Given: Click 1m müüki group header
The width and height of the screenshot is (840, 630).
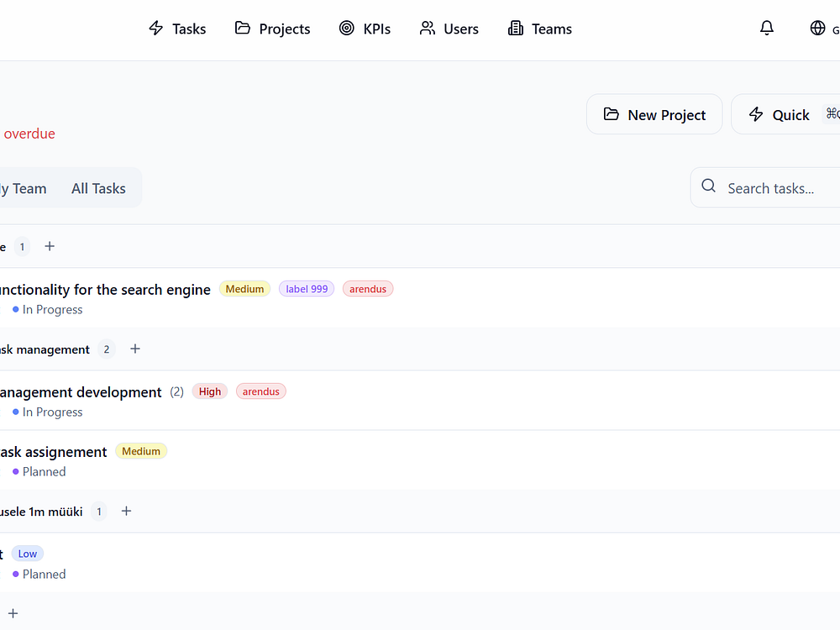Looking at the screenshot, I should pyautogui.click(x=41, y=512).
